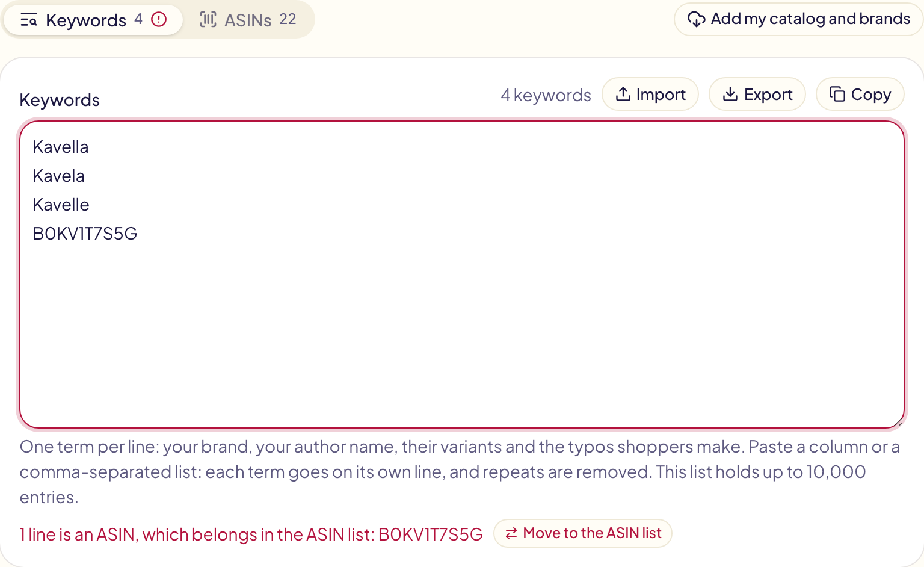Image resolution: width=924 pixels, height=567 pixels.
Task: Click the cloud download icon
Action: click(697, 19)
